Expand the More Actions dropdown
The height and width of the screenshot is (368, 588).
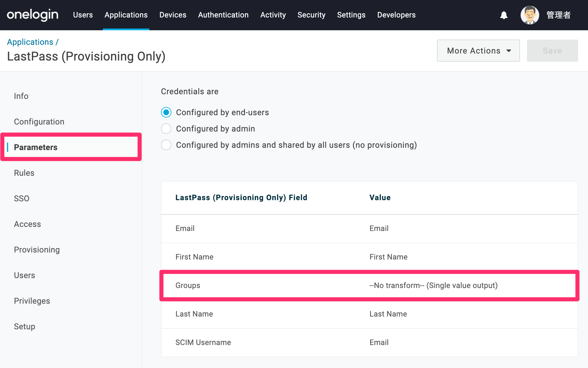coord(478,51)
